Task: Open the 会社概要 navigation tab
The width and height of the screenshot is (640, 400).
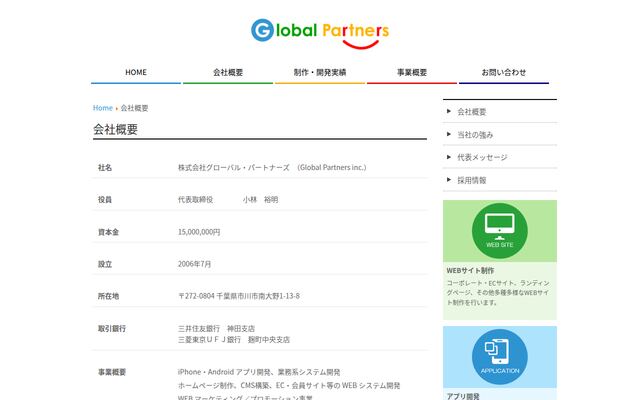Action: pos(228,73)
